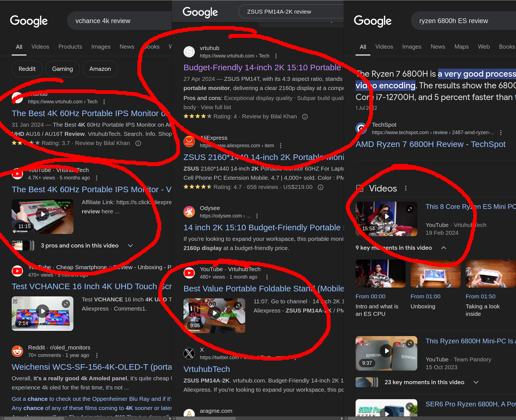Click search box containing vchance 4k review
Screen dimensions: 516x420
click(120, 21)
